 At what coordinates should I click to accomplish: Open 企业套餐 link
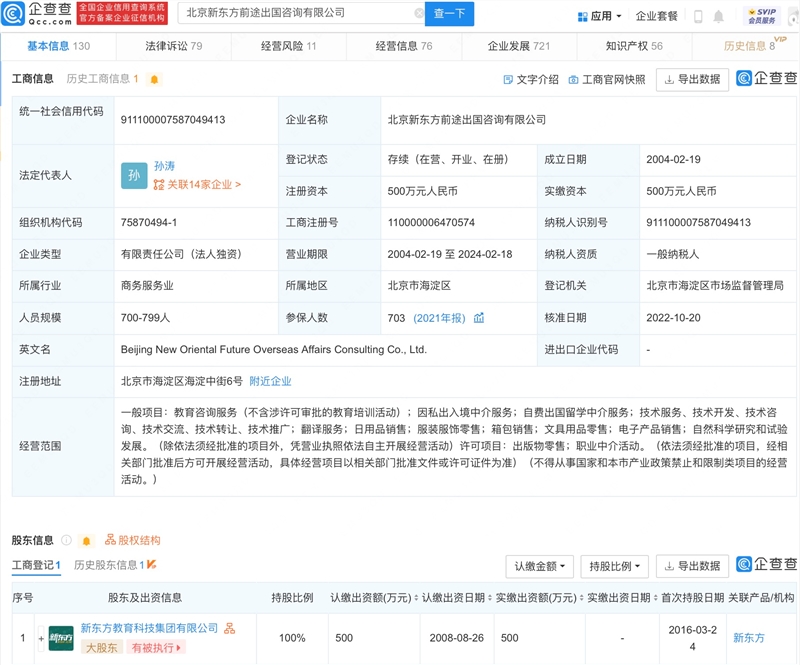[656, 16]
